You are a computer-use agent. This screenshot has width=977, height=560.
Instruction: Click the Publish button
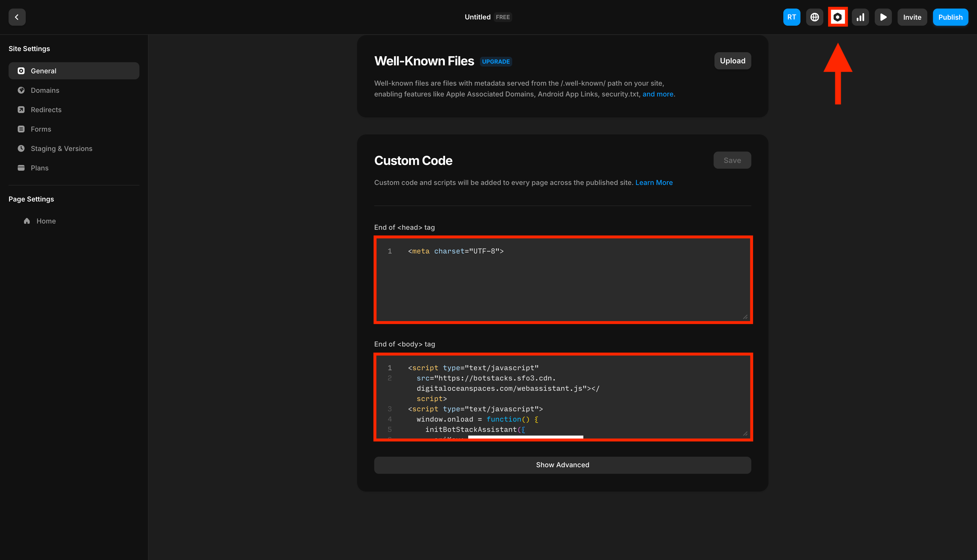(950, 17)
